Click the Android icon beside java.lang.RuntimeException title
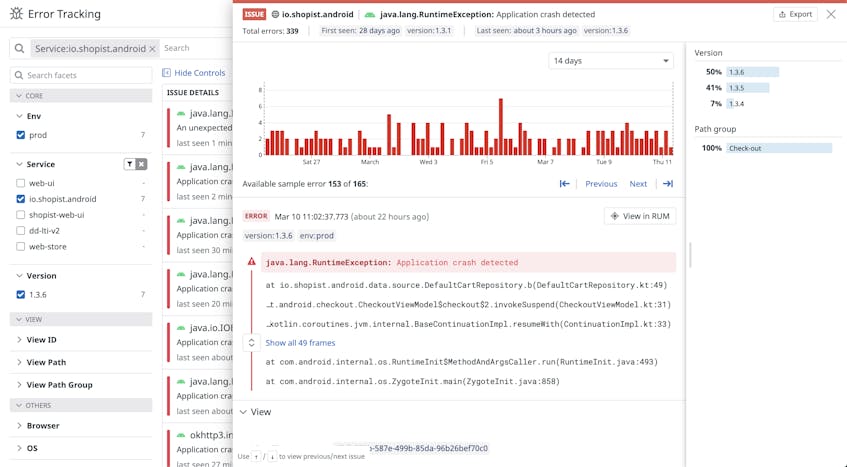 click(370, 15)
